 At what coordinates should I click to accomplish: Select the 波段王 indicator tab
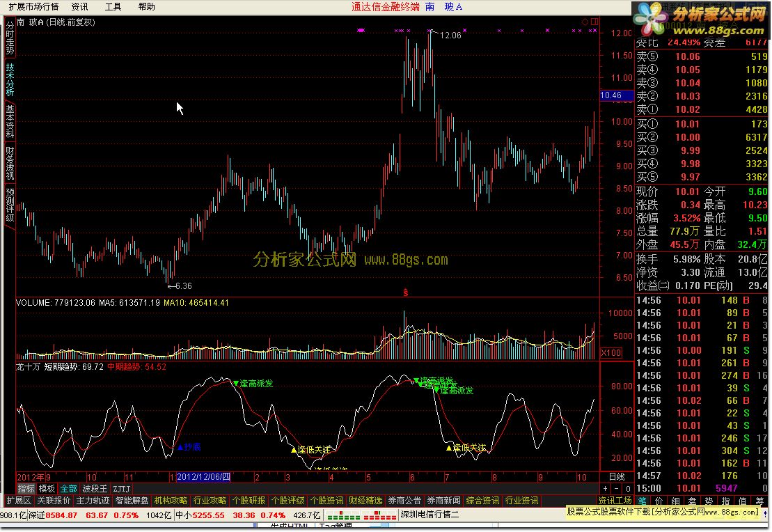[95, 489]
